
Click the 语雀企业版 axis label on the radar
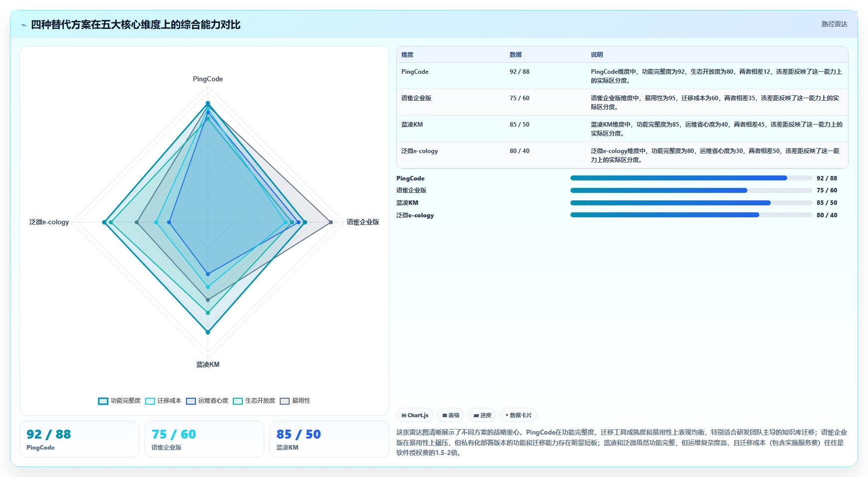coord(363,222)
